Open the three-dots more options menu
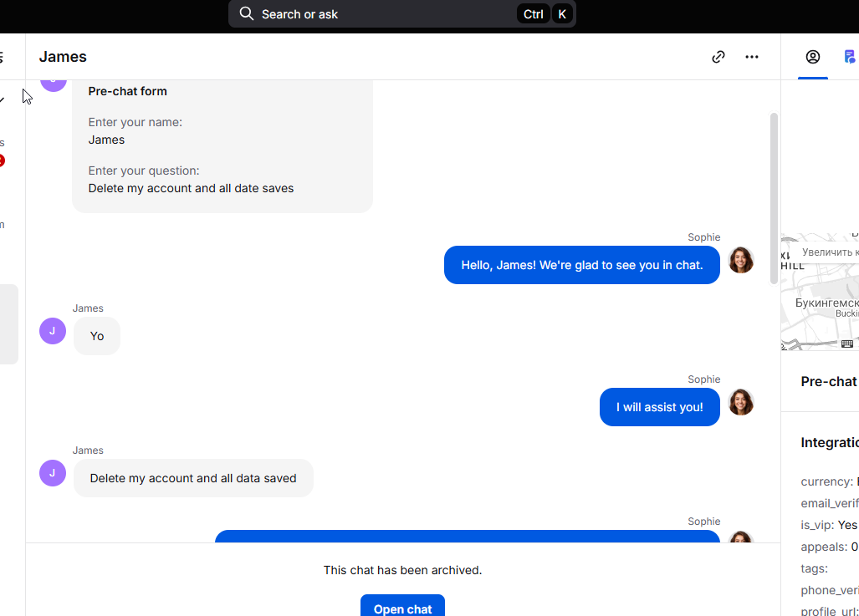This screenshot has height=616, width=859. tap(752, 57)
